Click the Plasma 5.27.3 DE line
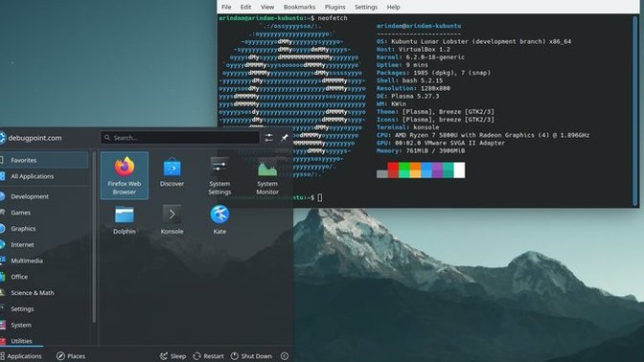Viewport: 644px width, 362px height. pyautogui.click(x=408, y=96)
